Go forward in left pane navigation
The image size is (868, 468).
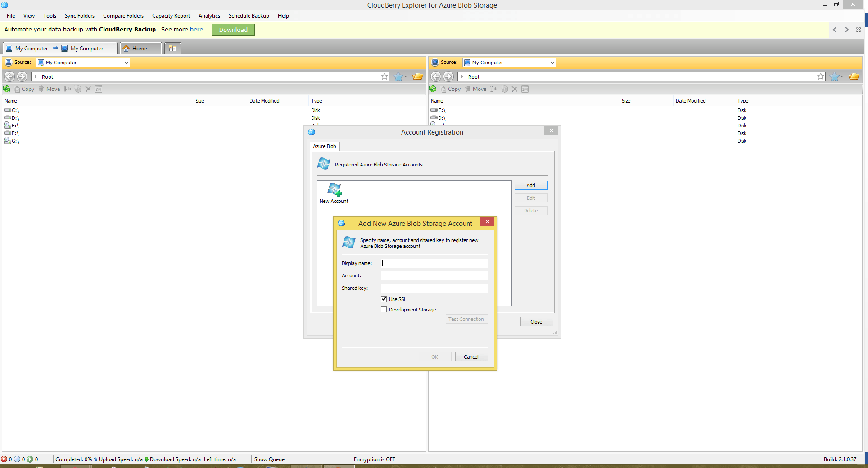[x=22, y=76]
